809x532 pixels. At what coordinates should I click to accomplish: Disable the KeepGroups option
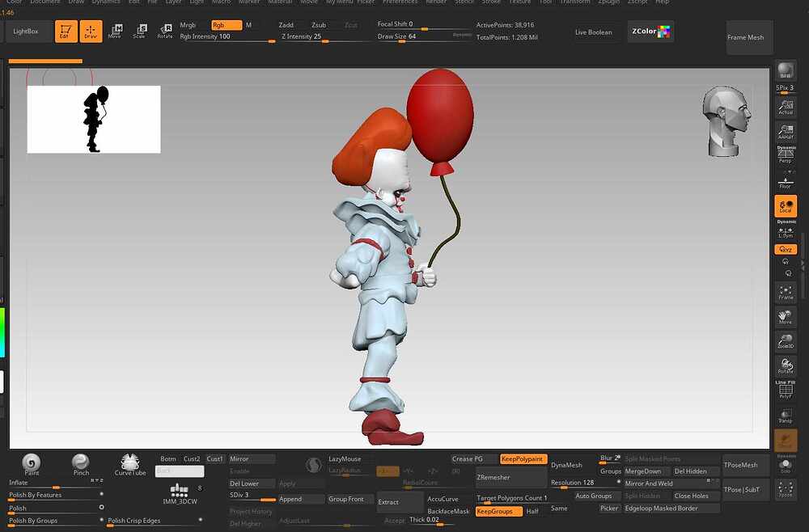point(498,511)
